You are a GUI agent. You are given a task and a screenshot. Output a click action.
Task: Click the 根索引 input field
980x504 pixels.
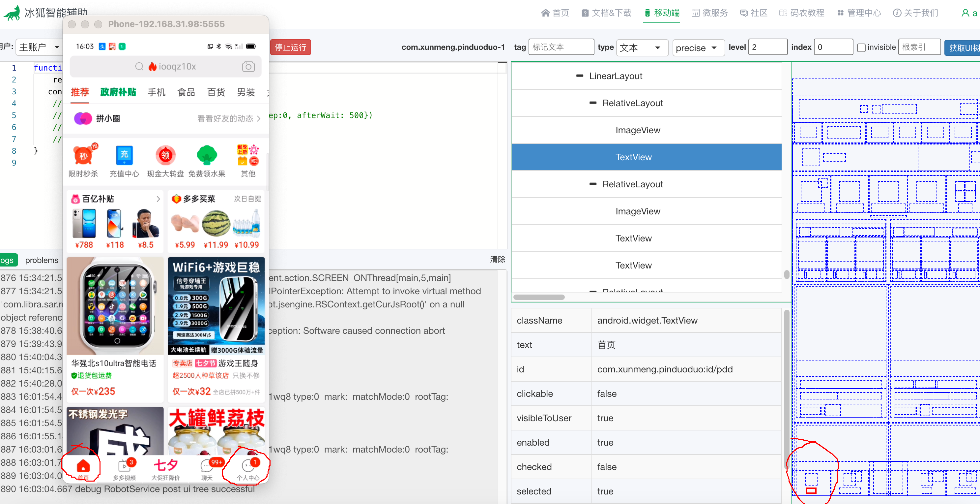919,47
